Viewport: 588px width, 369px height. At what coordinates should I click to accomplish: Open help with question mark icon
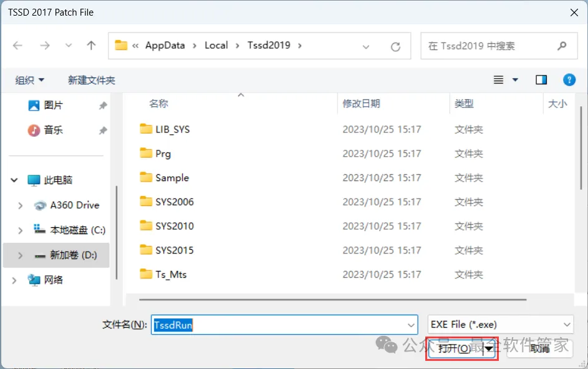569,79
